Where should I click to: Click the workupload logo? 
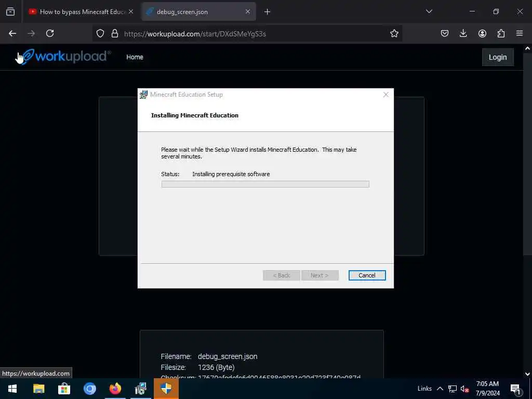click(66, 56)
